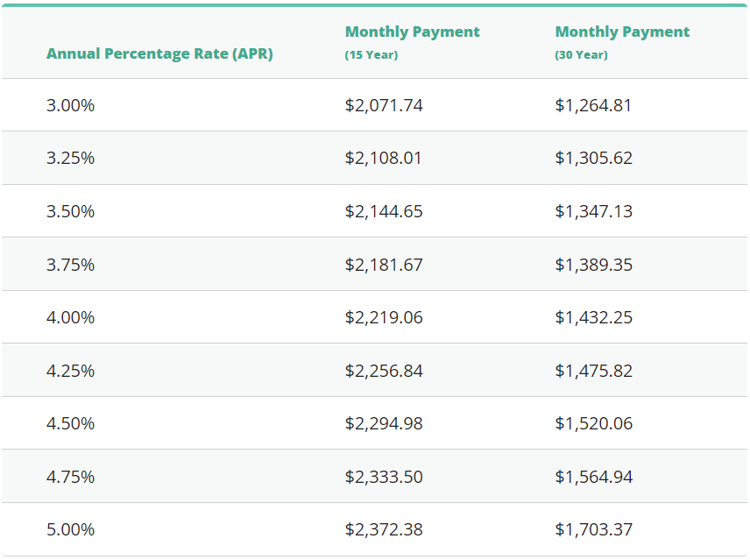Screen dimensions: 750x560
Task: Click the $2,071.74 15-year payment
Action: pos(384,105)
